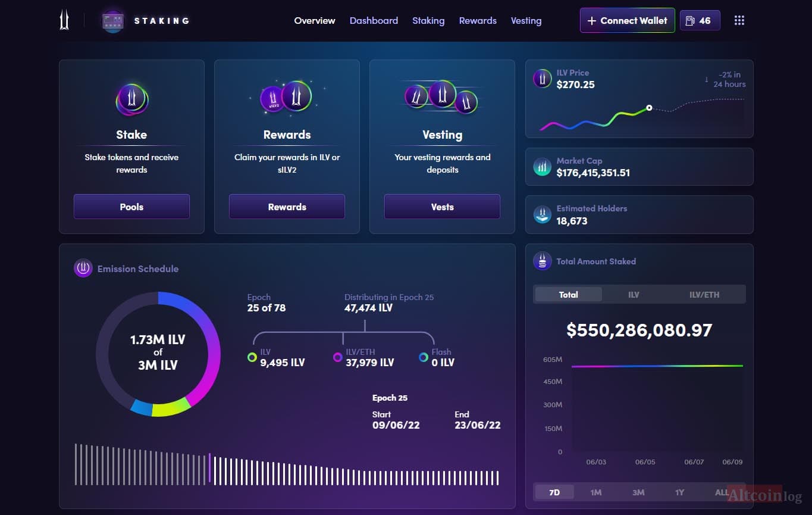Screen dimensions: 812x515
Task: Click the current price point on ILV chart
Action: [649, 108]
